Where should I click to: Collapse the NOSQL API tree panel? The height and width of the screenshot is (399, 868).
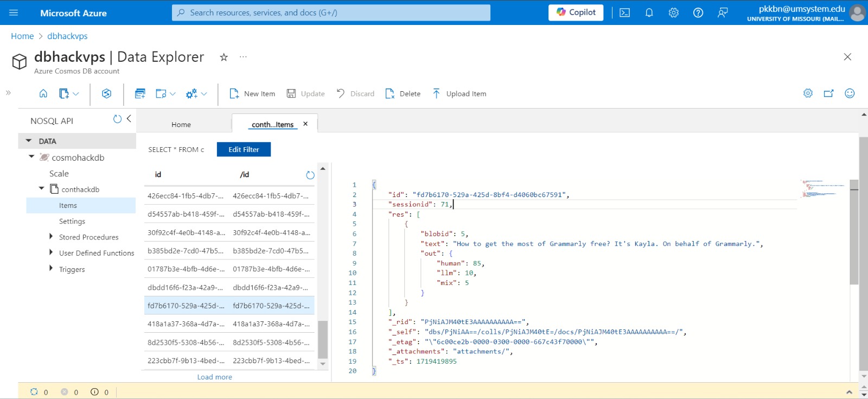pos(129,118)
